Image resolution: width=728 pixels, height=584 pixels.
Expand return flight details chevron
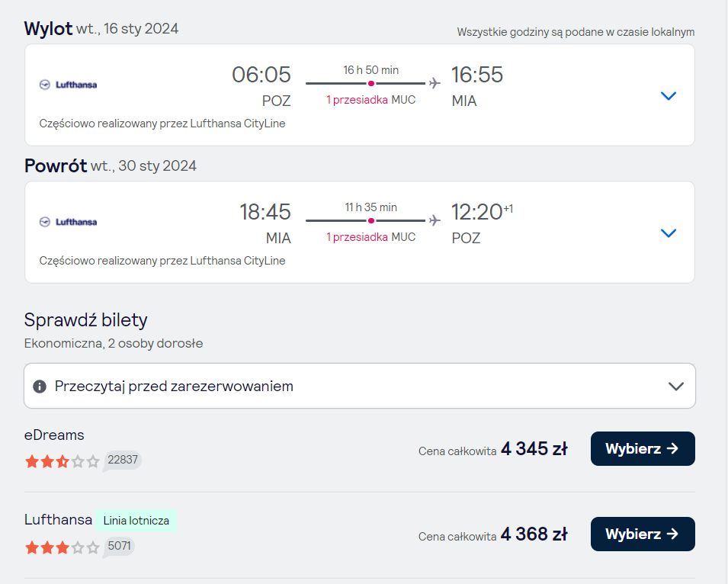(668, 233)
